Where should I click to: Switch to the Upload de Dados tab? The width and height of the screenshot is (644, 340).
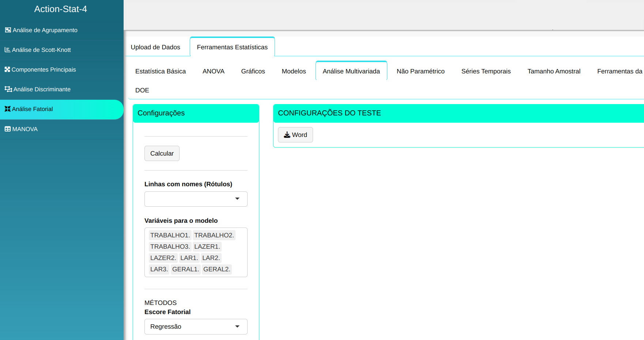click(155, 47)
